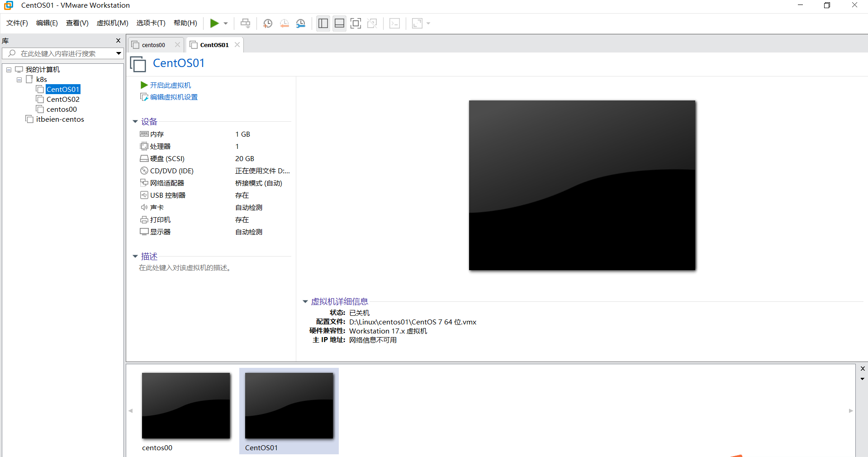This screenshot has width=868, height=457.
Task: Open the thumbnail bar options dropdown
Action: click(863, 379)
